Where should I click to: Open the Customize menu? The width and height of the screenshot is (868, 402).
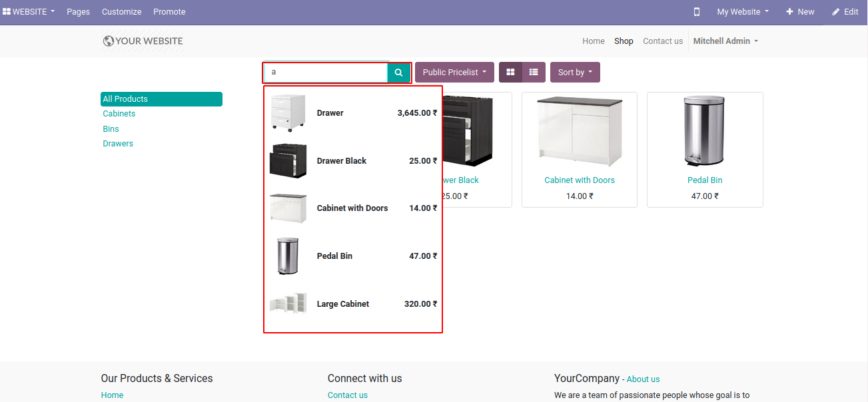121,12
